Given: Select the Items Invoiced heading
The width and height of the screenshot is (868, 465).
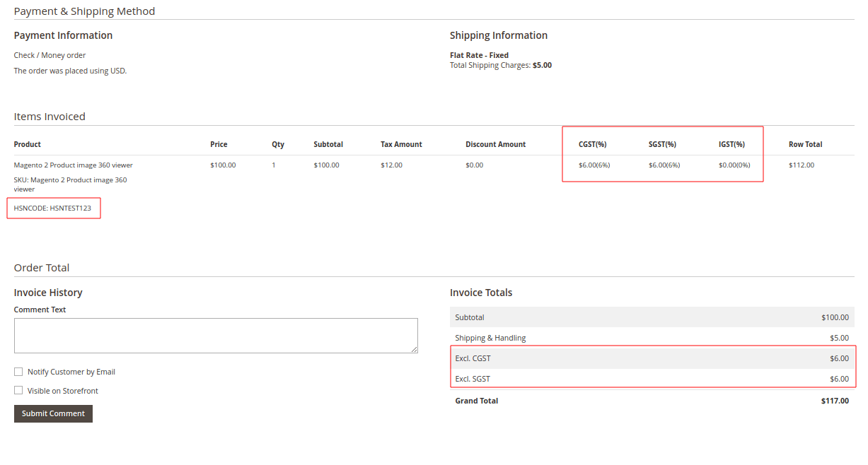Looking at the screenshot, I should pos(50,116).
